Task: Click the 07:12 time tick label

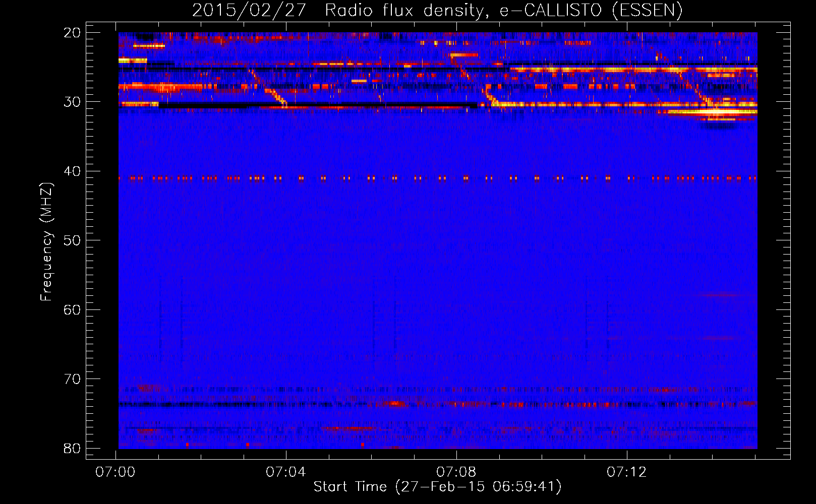Action: tap(626, 472)
